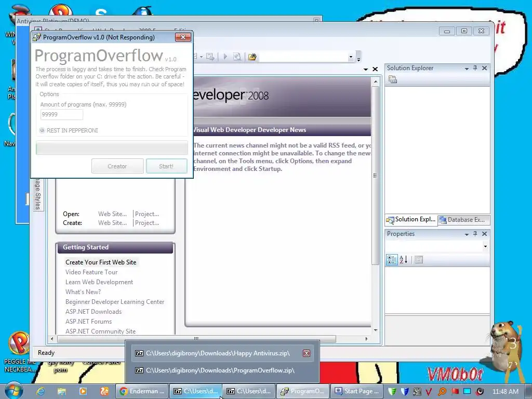
Task: Pin the Solution Explorer panel
Action: 475,68
